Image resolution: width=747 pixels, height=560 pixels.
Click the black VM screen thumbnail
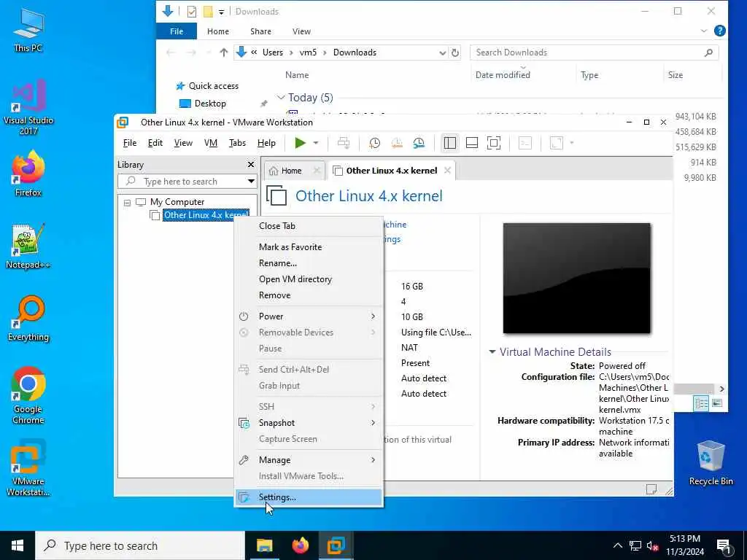[576, 278]
